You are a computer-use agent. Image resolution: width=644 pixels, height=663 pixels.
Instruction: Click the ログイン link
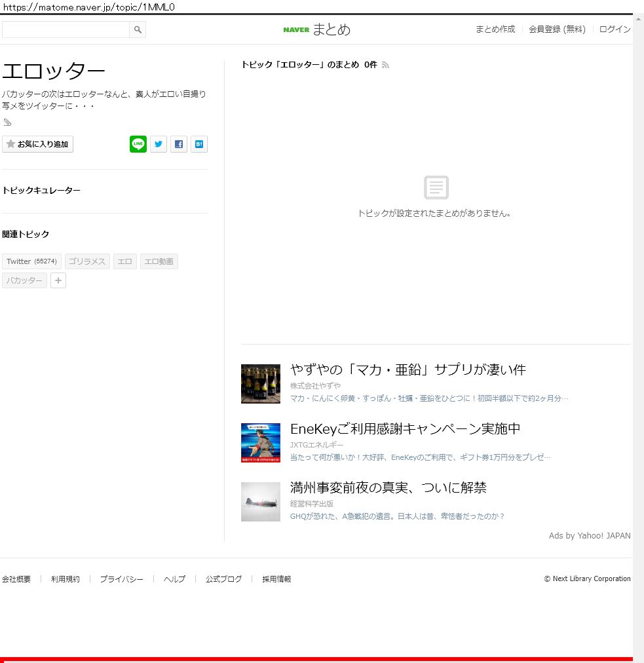(x=615, y=29)
